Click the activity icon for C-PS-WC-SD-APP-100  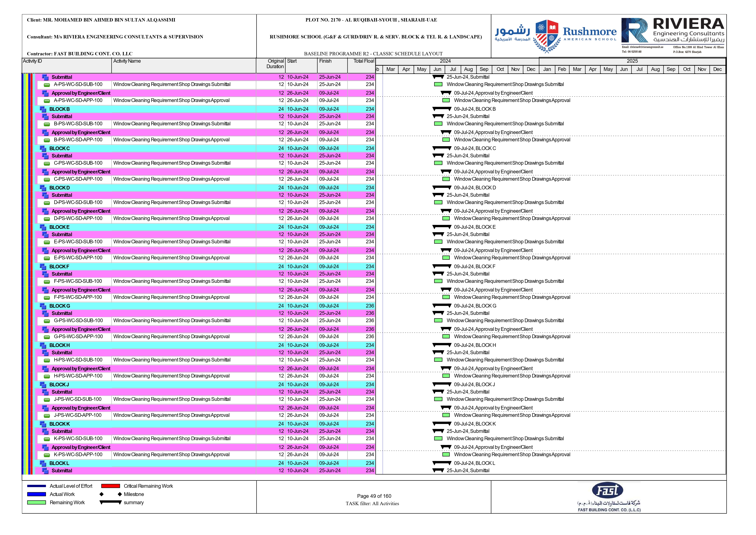(x=47, y=180)
